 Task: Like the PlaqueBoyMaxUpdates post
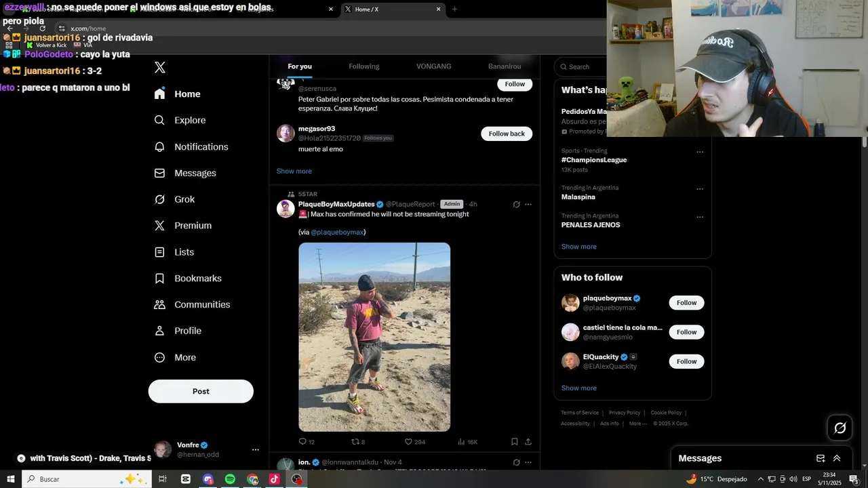coord(408,442)
